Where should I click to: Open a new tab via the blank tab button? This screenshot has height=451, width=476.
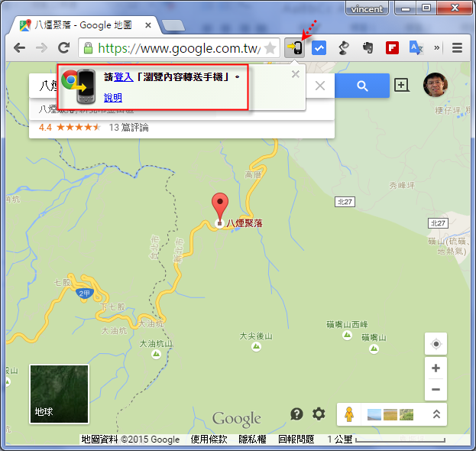point(173,25)
